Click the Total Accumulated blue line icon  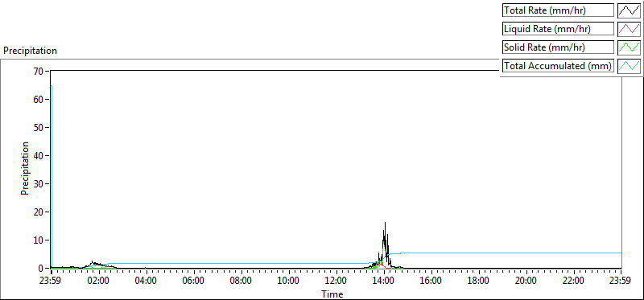629,66
